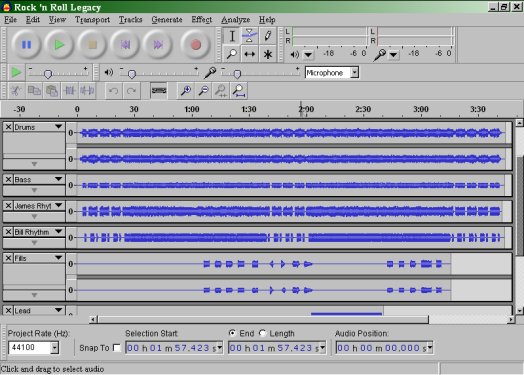Select the Selection (I-beam) tool
The width and height of the screenshot is (524, 375).
[x=232, y=36]
